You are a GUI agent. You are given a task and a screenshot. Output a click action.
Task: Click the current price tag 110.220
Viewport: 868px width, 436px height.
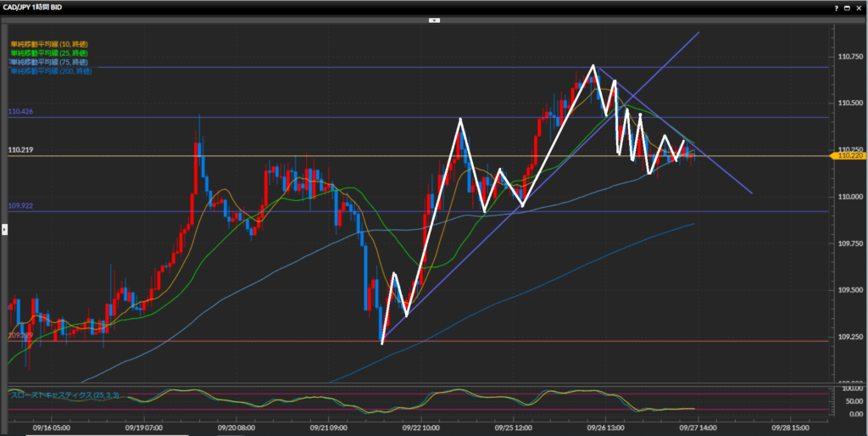pos(849,156)
